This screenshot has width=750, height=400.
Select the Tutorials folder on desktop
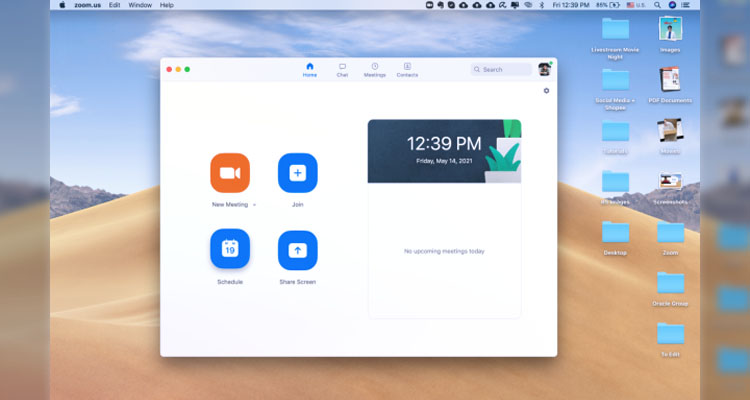pyautogui.click(x=615, y=130)
